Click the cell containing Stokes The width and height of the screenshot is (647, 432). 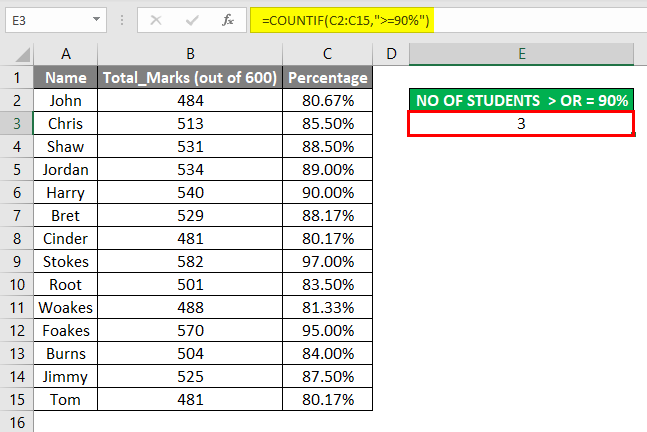click(66, 261)
